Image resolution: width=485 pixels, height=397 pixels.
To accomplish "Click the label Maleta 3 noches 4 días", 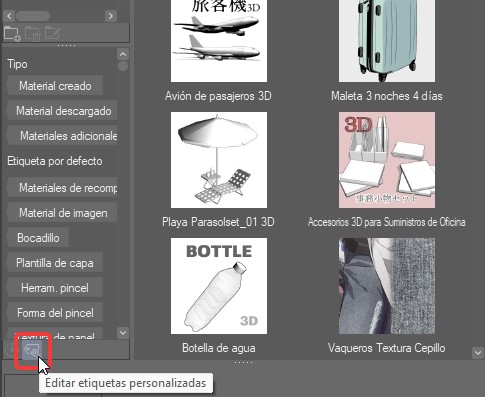I will click(x=387, y=96).
